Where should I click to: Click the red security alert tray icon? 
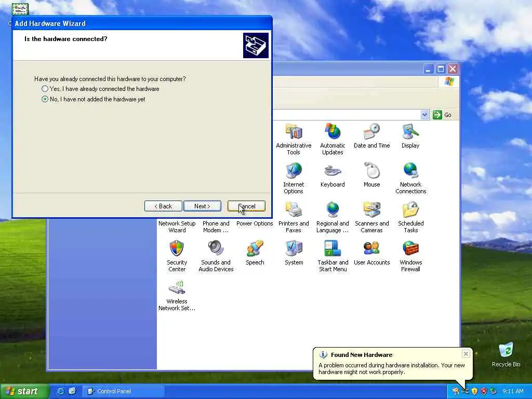pos(484,391)
